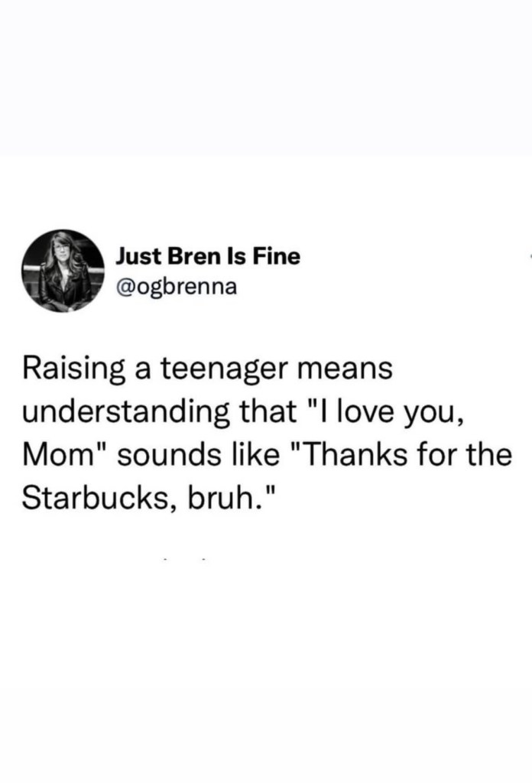
Task: Click the word 'Mom' in the tweet
Action: click(55, 456)
